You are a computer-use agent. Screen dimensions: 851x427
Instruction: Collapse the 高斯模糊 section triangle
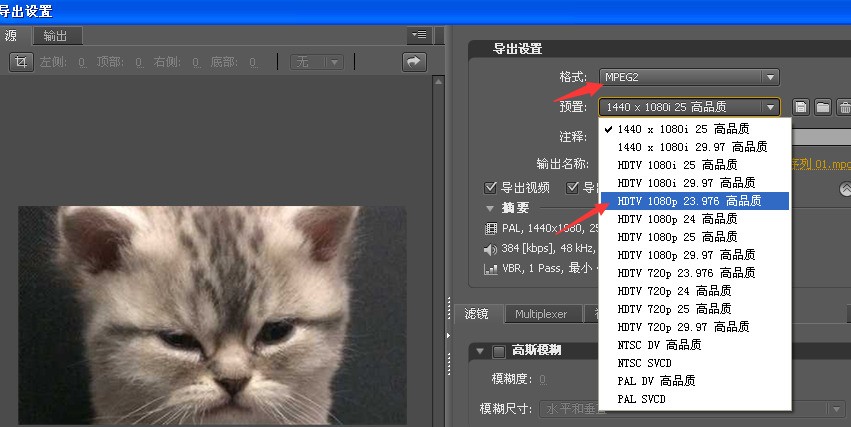click(479, 350)
